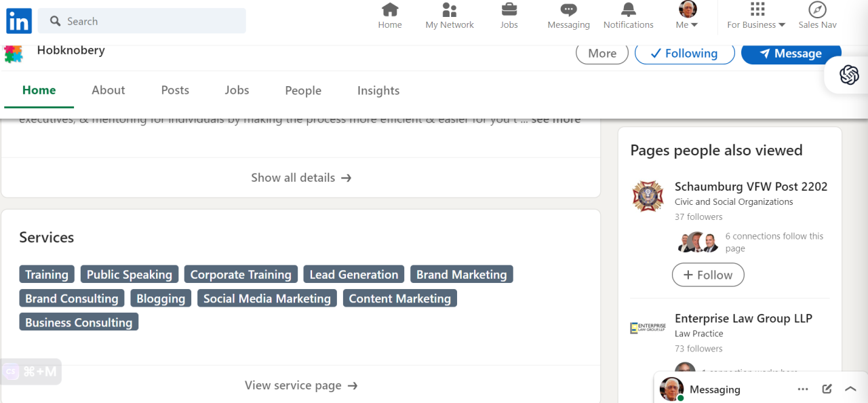Viewport: 868px width, 403px height.
Task: Open Messaging from top navigation
Action: coord(568,16)
